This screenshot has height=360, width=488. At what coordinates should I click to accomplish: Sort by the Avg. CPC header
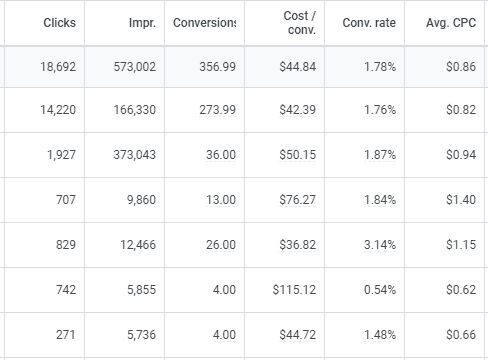[x=451, y=23]
